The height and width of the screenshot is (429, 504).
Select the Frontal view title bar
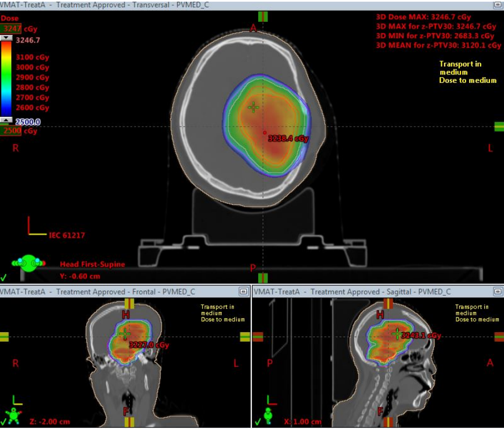112,291
